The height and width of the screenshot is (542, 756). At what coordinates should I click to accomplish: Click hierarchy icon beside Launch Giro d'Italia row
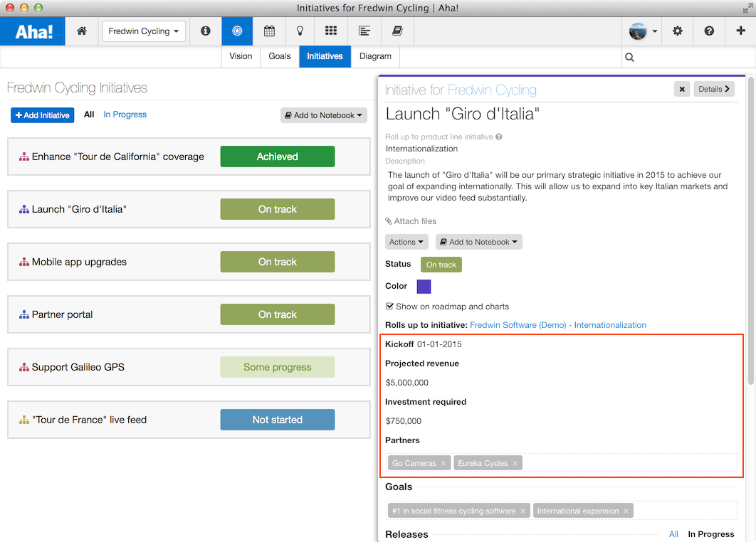tap(23, 209)
